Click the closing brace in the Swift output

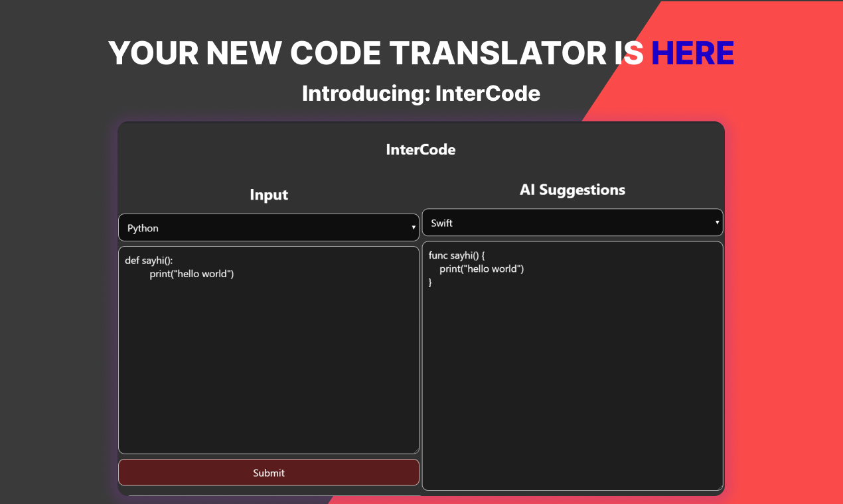[429, 281]
